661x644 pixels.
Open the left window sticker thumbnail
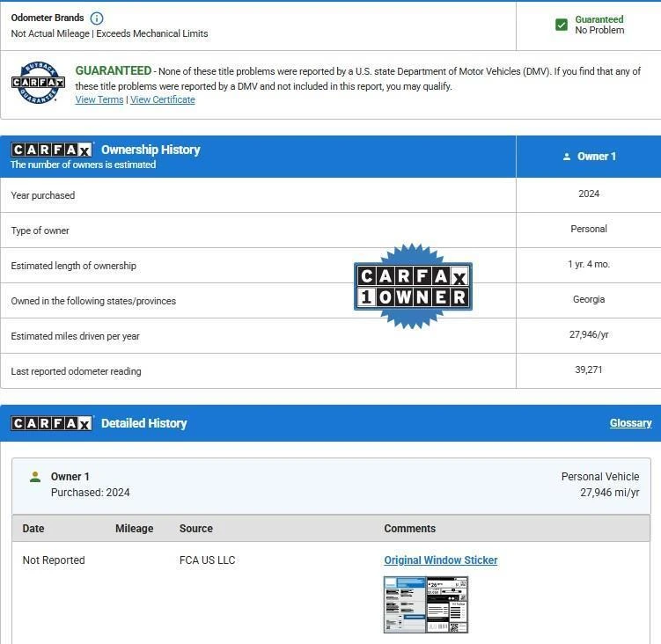coord(404,604)
